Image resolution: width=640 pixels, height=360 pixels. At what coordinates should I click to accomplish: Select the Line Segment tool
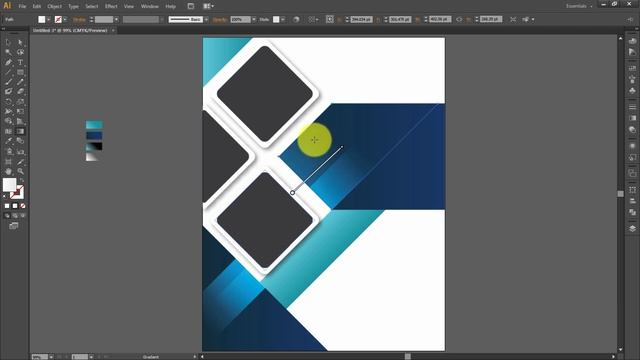(x=8, y=72)
